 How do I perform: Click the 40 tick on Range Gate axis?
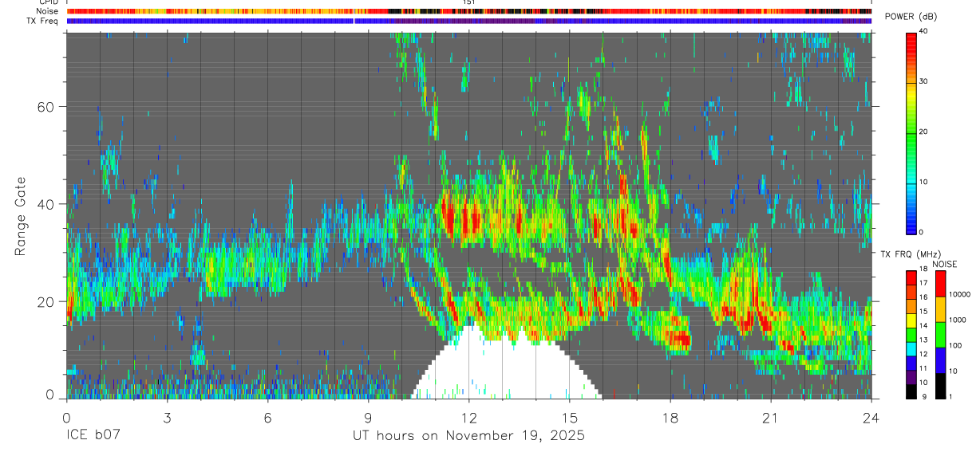click(47, 204)
